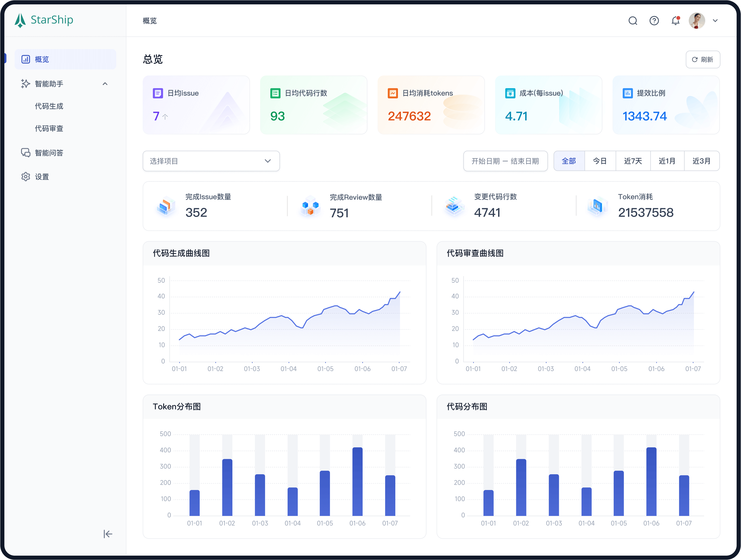Click the sidebar collapse arrow icon

click(107, 534)
